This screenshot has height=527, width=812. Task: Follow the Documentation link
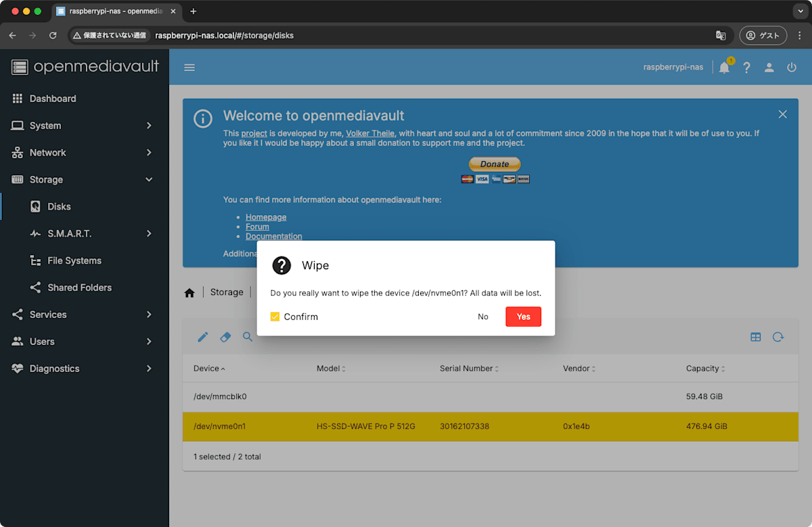tap(274, 236)
